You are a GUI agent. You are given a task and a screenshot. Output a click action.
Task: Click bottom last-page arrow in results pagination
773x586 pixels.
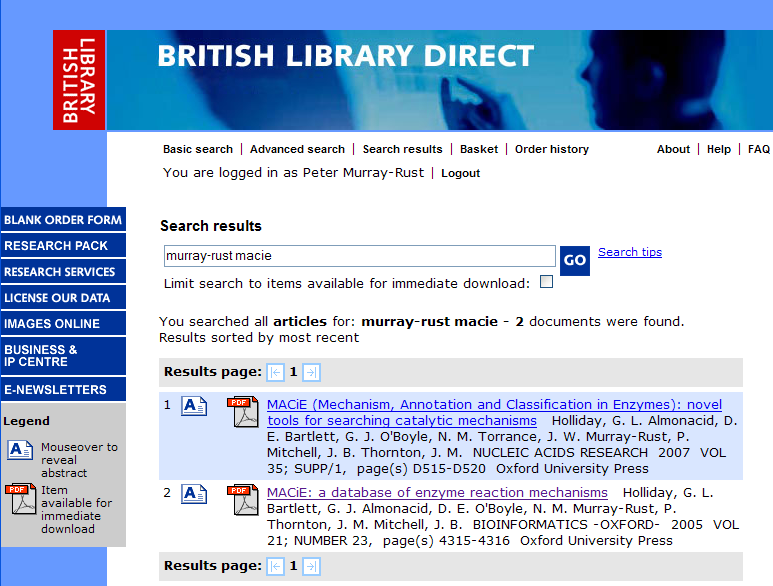point(311,566)
